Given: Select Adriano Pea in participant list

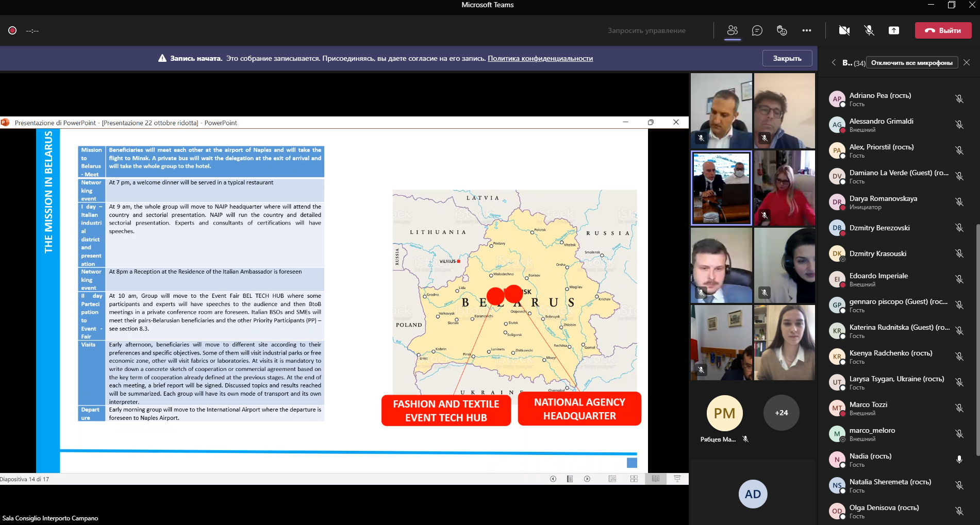Looking at the screenshot, I should point(898,99).
